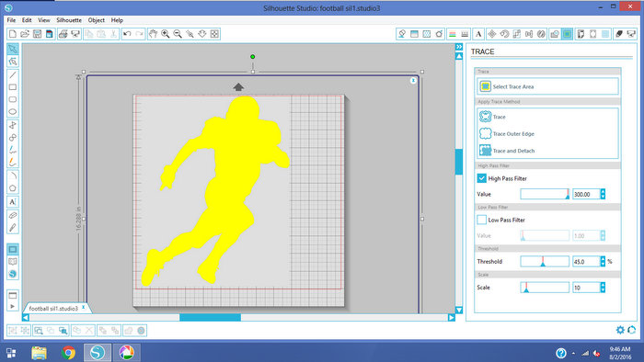Click the Zoom Out magnifier

[178, 34]
